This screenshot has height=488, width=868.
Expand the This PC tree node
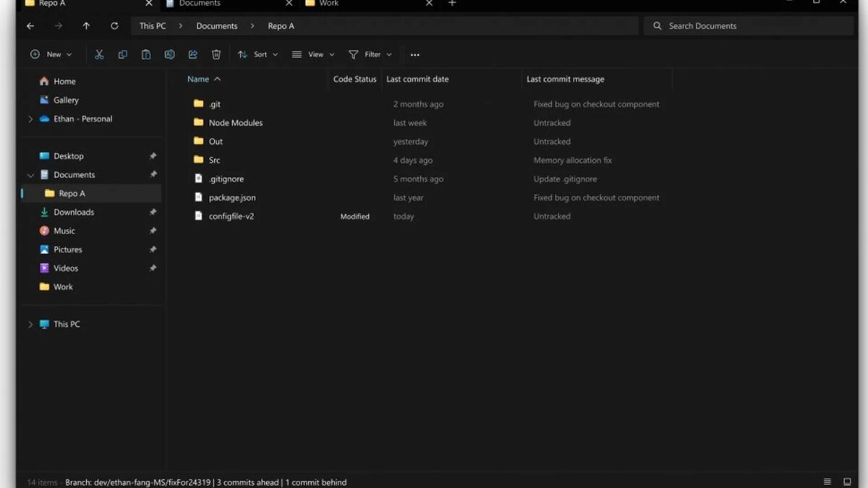click(30, 325)
